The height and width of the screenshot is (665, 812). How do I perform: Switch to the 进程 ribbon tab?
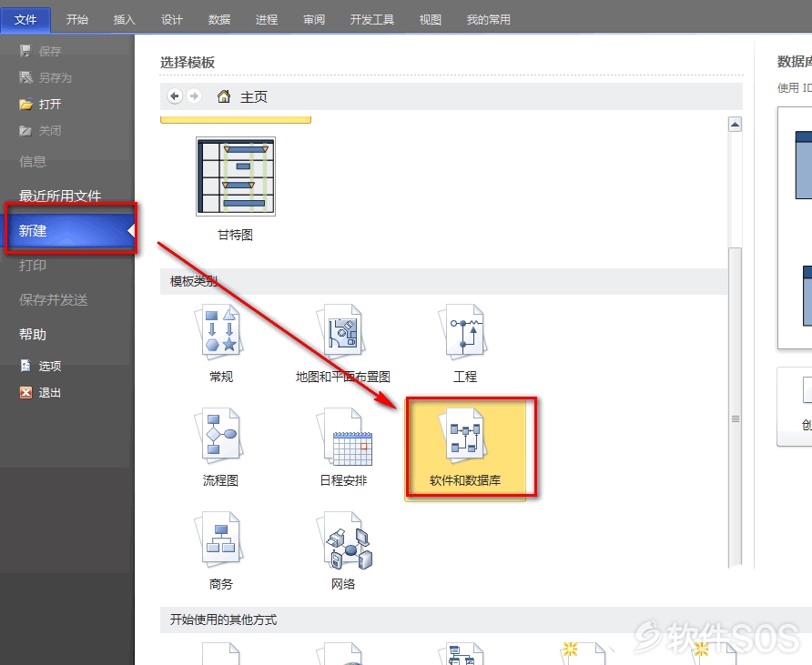[x=267, y=20]
